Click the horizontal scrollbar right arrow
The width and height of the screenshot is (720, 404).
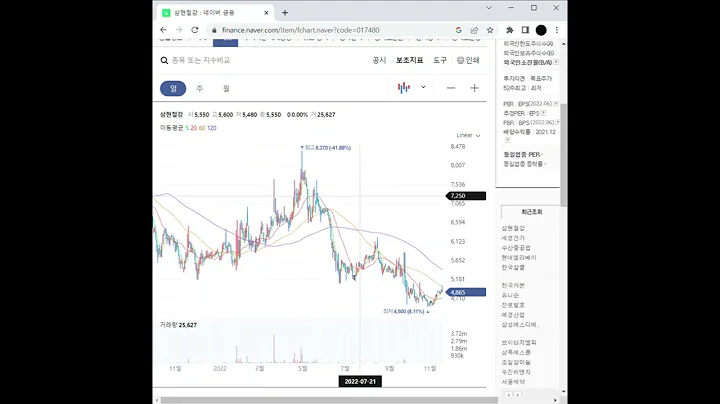(x=555, y=400)
